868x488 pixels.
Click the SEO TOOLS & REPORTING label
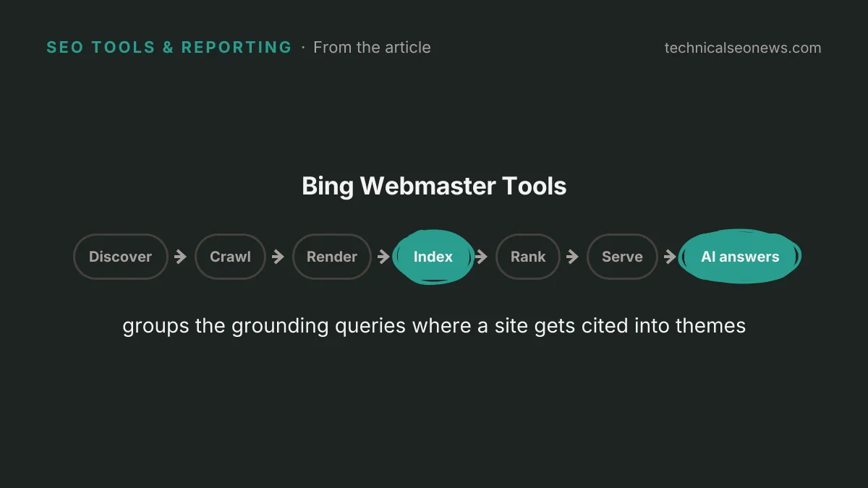coord(169,48)
